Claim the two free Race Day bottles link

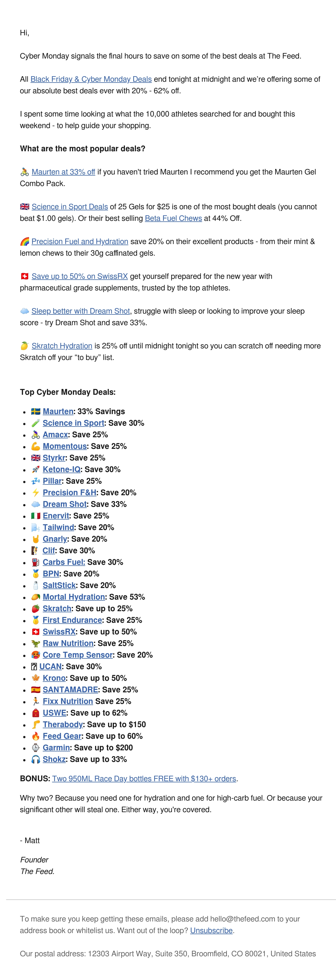(144, 779)
